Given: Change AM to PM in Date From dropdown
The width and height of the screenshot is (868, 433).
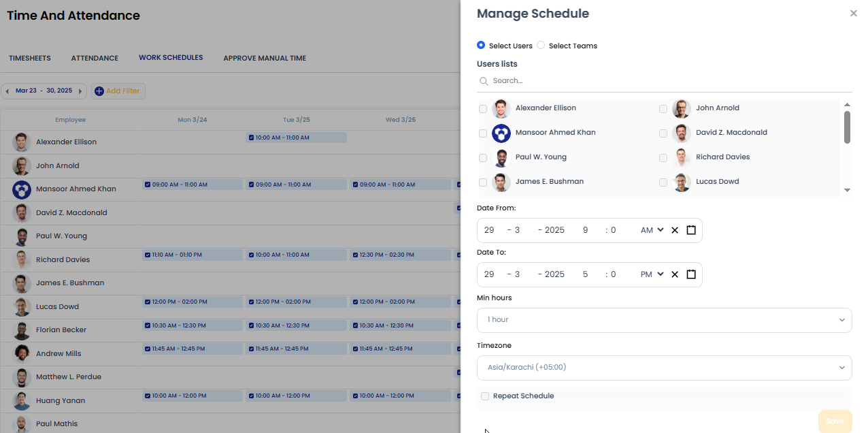Looking at the screenshot, I should (650, 230).
